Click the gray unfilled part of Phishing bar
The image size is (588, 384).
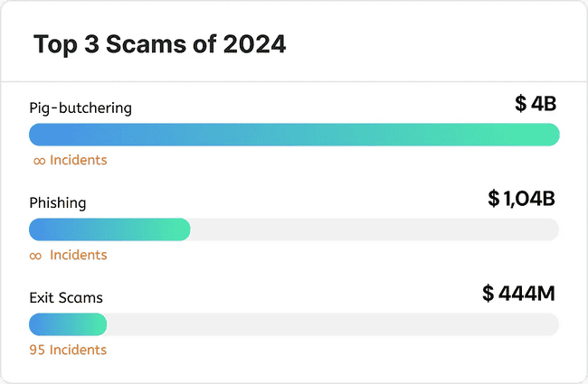click(x=371, y=229)
